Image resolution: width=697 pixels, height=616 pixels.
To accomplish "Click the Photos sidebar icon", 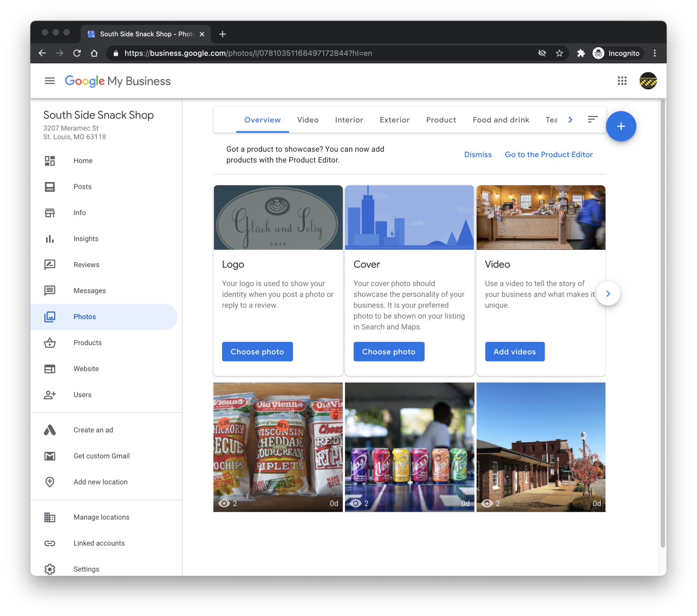I will (49, 316).
